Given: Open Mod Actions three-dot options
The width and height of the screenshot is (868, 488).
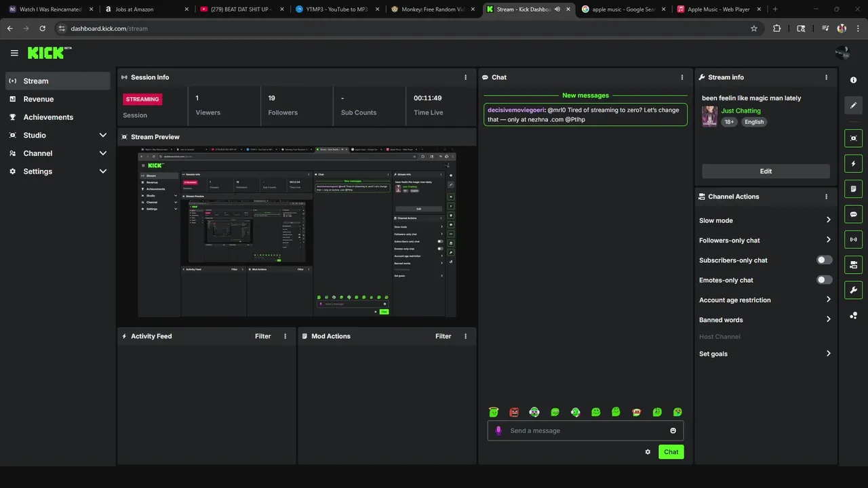Looking at the screenshot, I should (465, 336).
